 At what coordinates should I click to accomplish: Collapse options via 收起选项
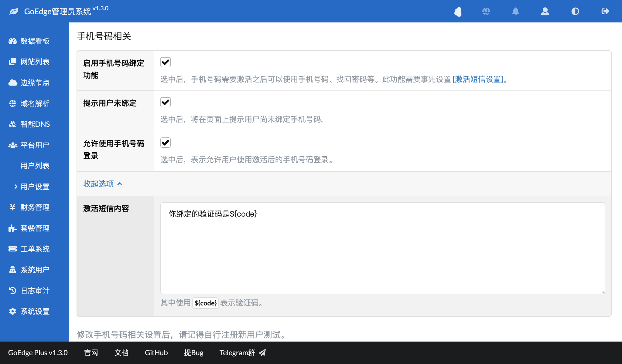pyautogui.click(x=103, y=184)
